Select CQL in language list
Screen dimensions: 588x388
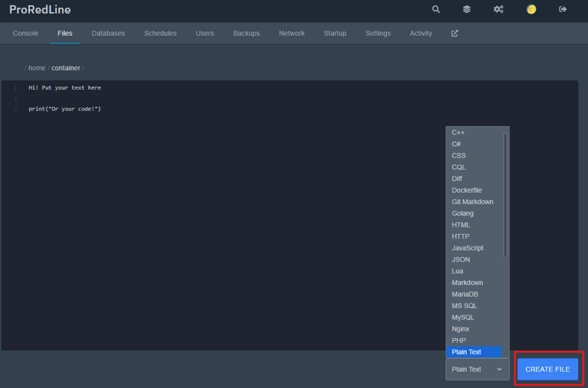point(474,167)
